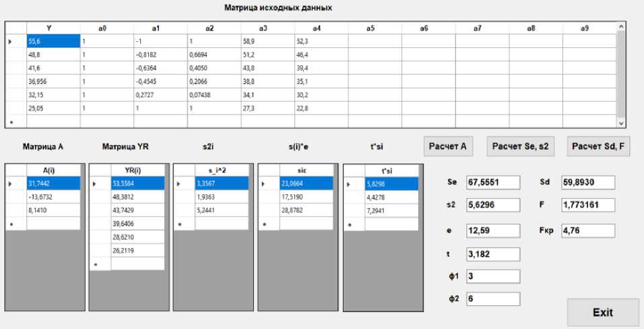Select the Y column header
The width and height of the screenshot is (644, 329).
[53, 28]
